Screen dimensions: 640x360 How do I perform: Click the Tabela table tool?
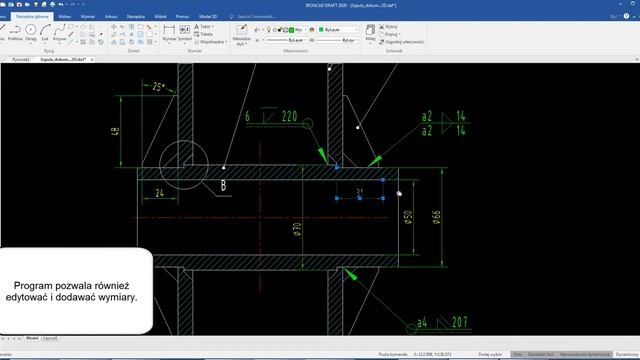(203, 34)
